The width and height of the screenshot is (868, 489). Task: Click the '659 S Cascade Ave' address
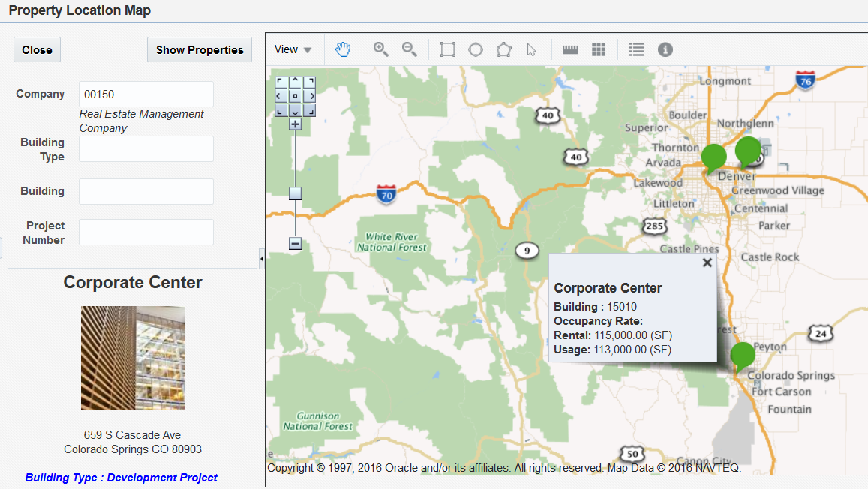(132, 435)
